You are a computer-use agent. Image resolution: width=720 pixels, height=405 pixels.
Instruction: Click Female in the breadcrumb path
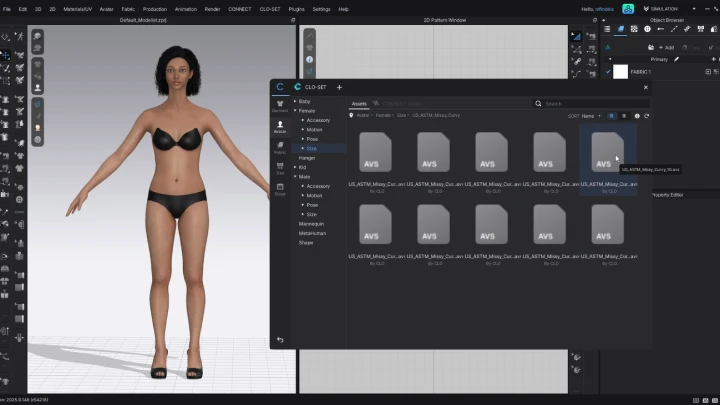pos(383,115)
